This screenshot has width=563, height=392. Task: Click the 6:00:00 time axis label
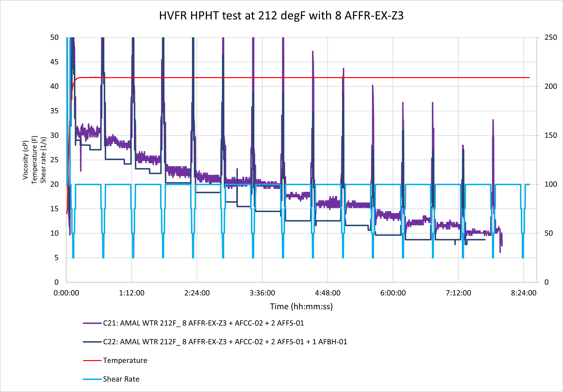pos(393,293)
